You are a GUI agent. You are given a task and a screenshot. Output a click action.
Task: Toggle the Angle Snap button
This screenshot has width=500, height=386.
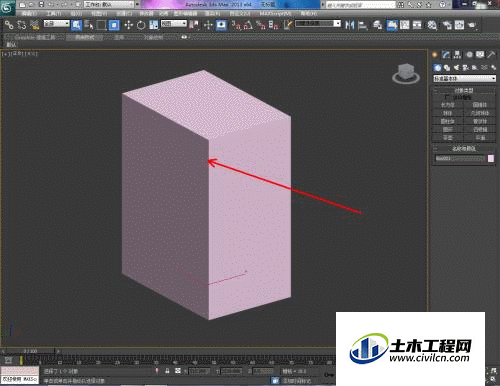click(247, 25)
